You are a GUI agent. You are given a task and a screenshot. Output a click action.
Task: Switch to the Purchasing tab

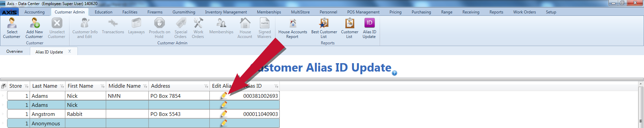421,12
